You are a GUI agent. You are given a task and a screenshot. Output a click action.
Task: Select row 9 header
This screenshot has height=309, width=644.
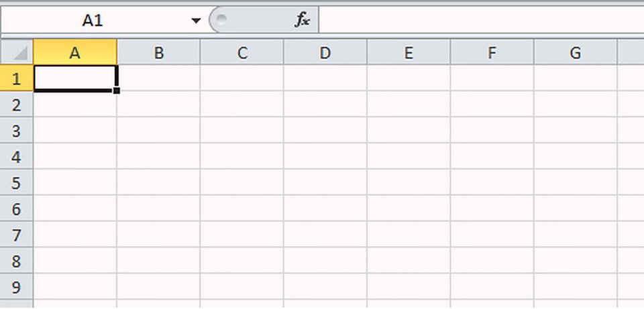point(16,287)
